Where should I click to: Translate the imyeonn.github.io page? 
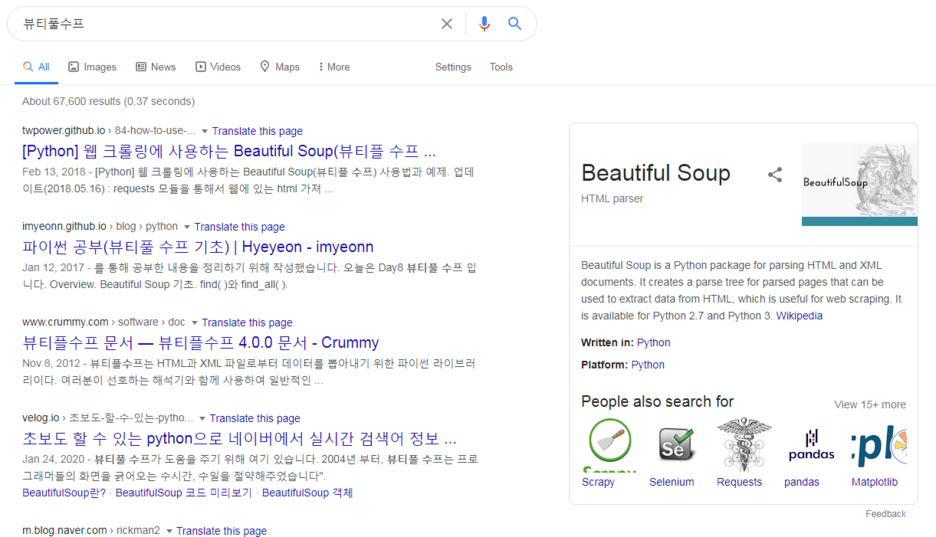239,227
